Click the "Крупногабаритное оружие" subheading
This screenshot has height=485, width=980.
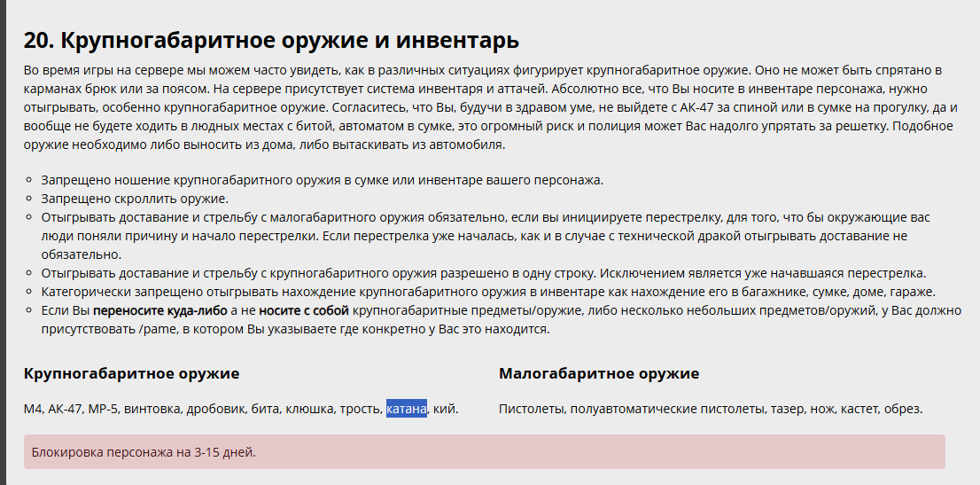pyautogui.click(x=131, y=373)
